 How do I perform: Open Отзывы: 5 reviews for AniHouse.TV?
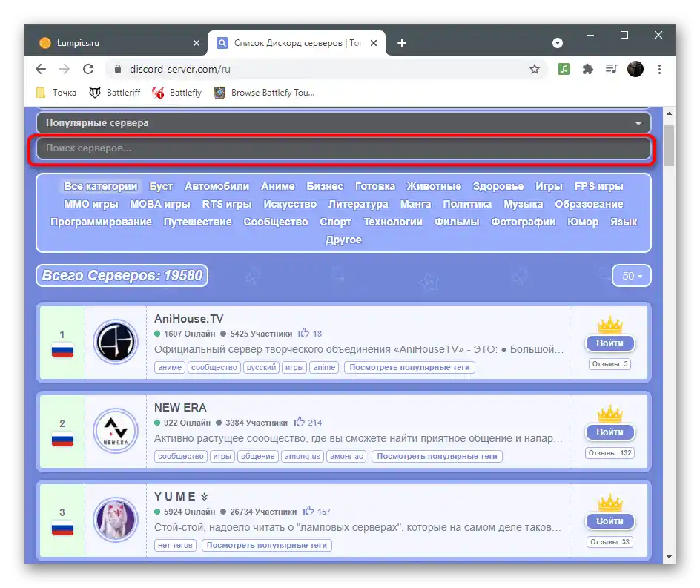[x=610, y=364]
